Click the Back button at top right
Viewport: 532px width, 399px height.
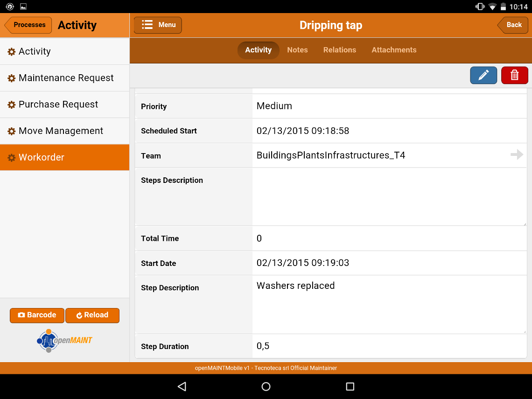(512, 25)
